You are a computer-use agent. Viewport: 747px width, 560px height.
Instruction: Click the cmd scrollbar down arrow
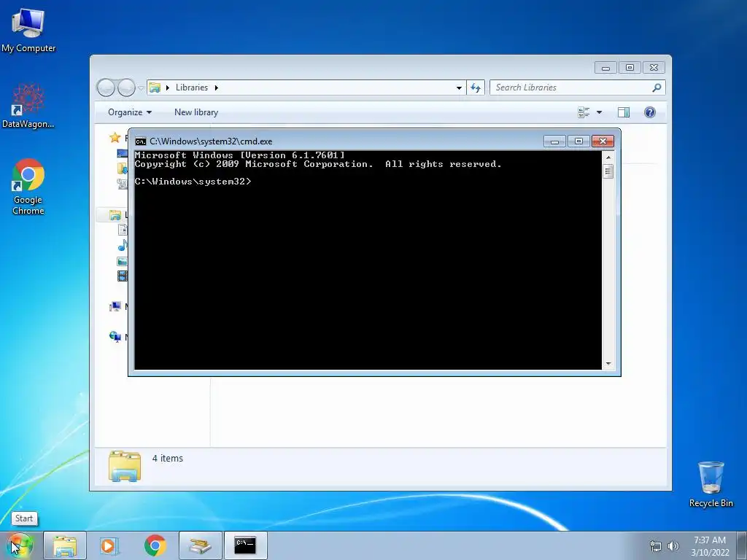point(608,364)
